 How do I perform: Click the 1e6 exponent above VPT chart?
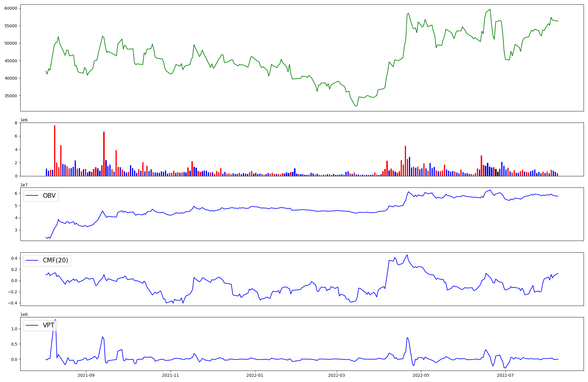tap(24, 314)
